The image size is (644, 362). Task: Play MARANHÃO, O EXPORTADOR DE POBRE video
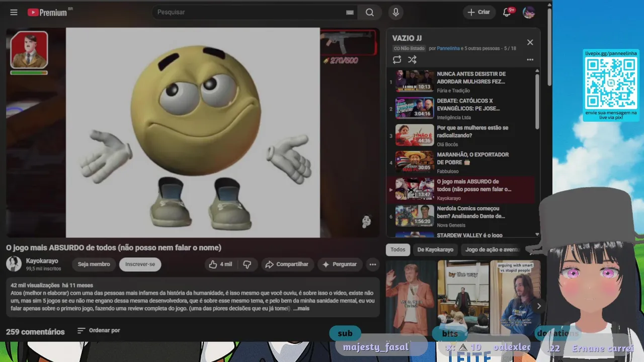click(x=460, y=162)
